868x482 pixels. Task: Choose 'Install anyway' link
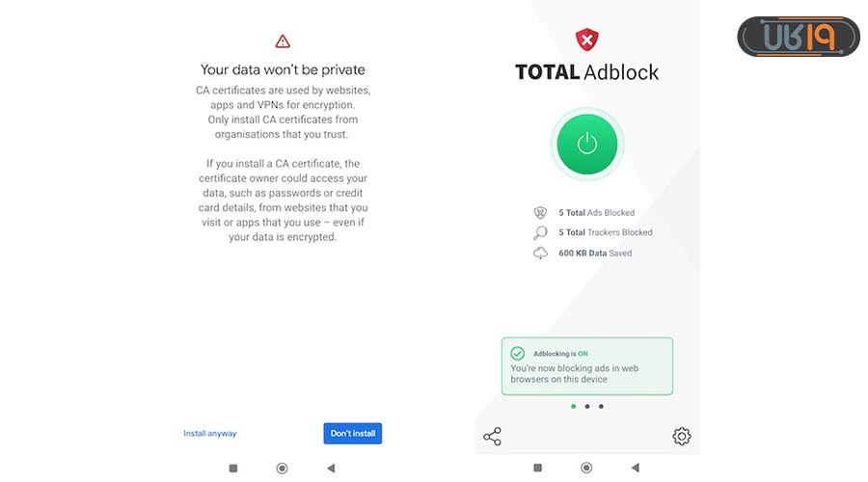point(210,434)
